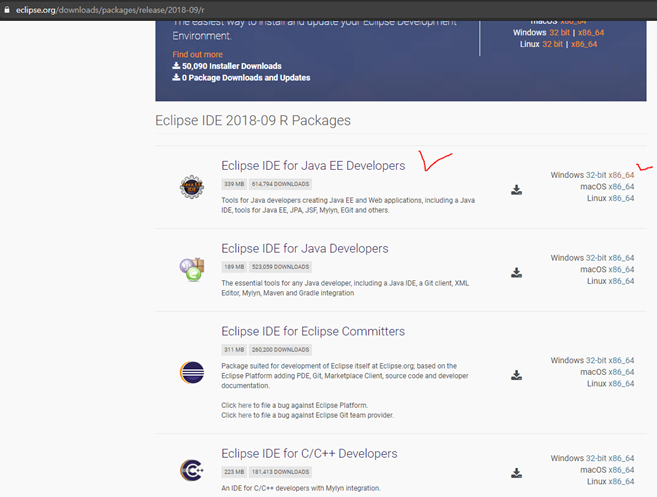Click the 189 MB size badge

[234, 267]
